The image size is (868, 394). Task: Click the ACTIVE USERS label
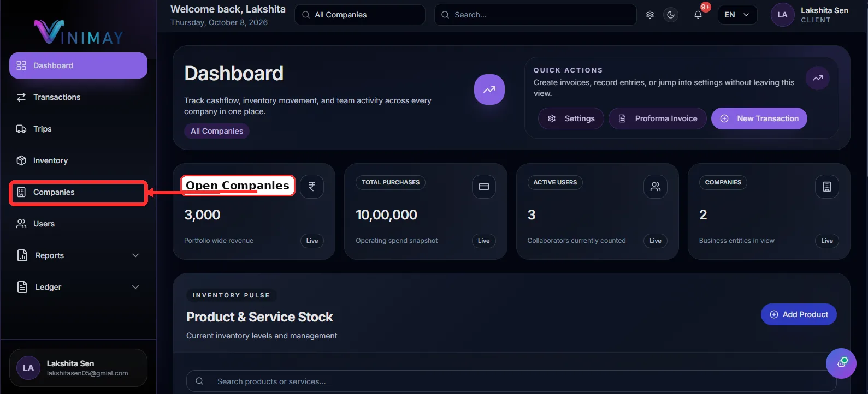pos(555,182)
